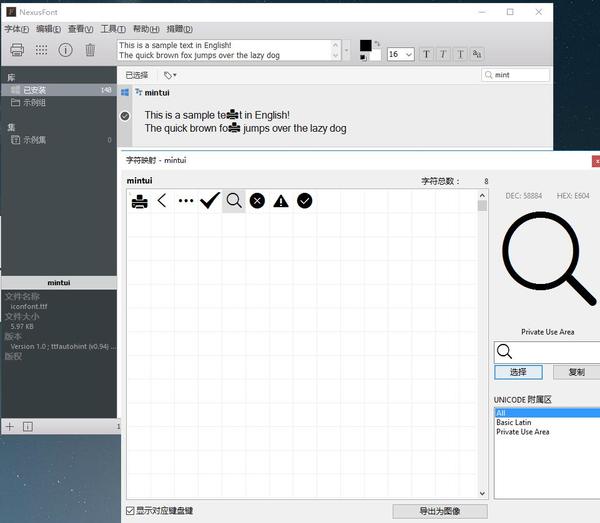Click the add plus icon at sidebar bottom

pyautogui.click(x=10, y=426)
